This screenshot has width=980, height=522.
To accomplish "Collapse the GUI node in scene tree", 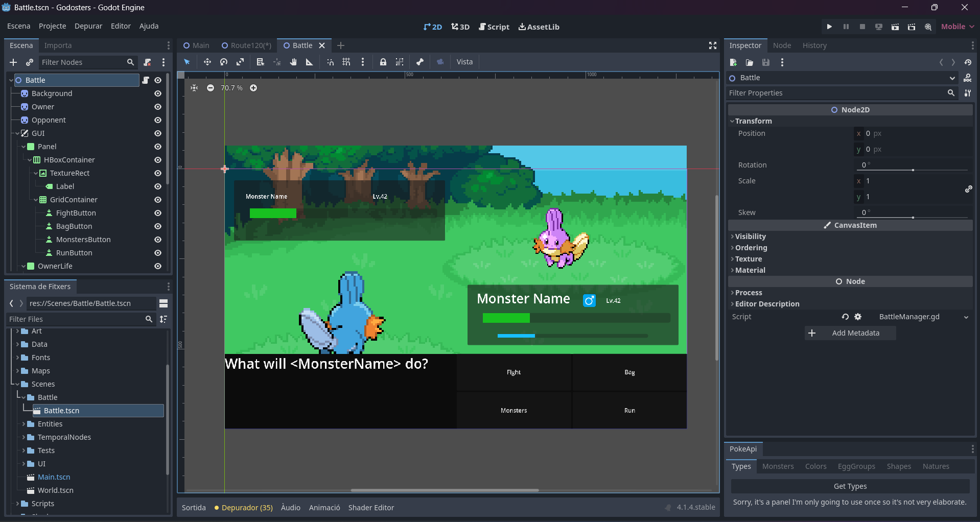I will [x=17, y=133].
